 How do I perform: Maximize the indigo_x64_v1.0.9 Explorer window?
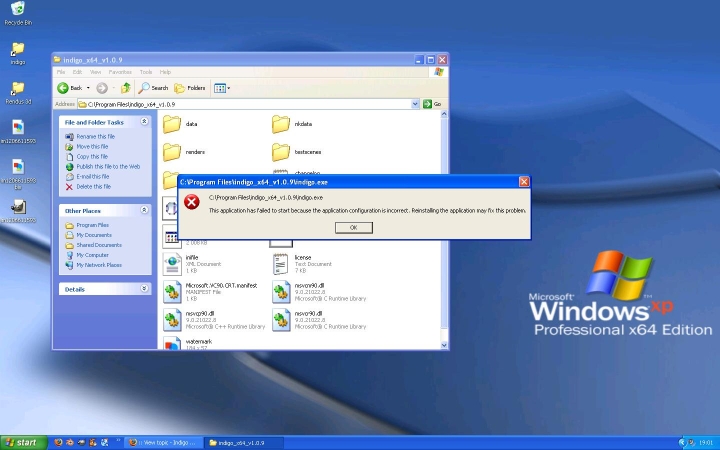coord(431,60)
